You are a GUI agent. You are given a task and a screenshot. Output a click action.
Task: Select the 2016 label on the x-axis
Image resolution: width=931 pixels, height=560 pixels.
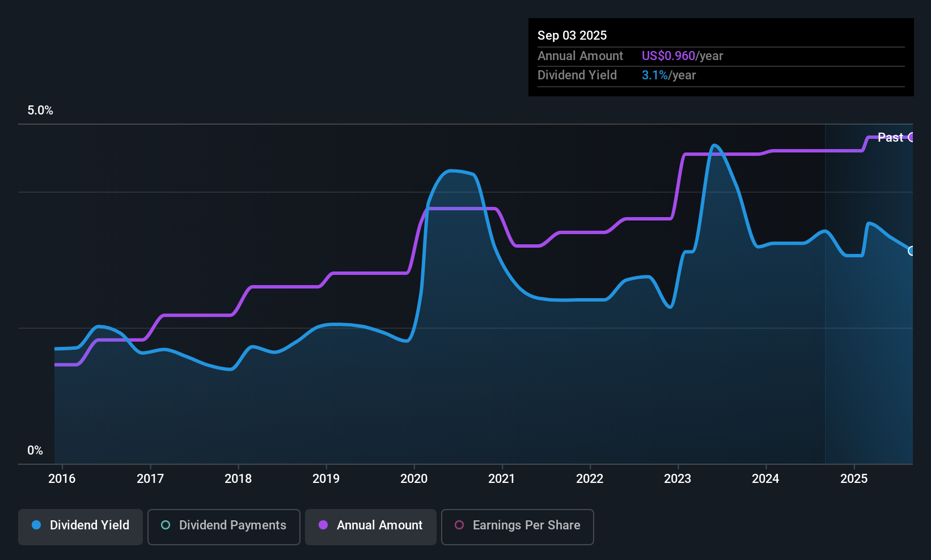(x=62, y=479)
